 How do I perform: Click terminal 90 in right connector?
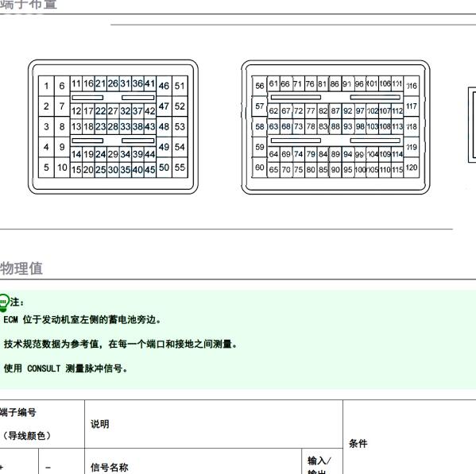[335, 170]
